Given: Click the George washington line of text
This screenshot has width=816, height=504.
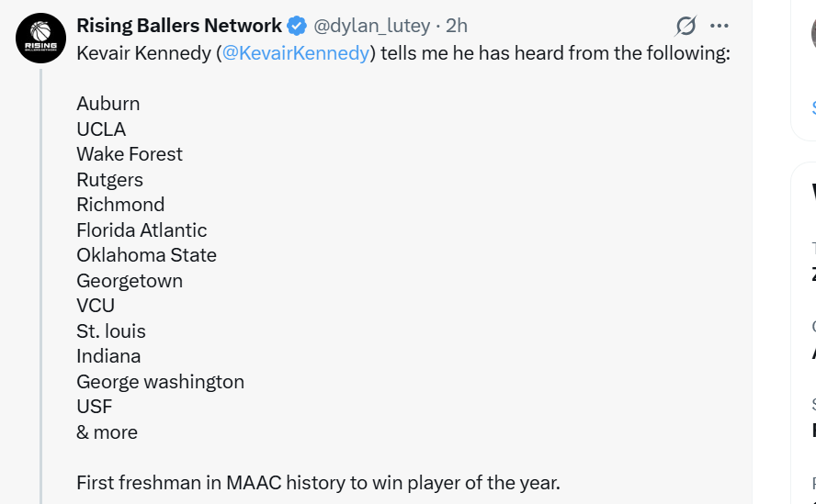Looking at the screenshot, I should click(160, 382).
